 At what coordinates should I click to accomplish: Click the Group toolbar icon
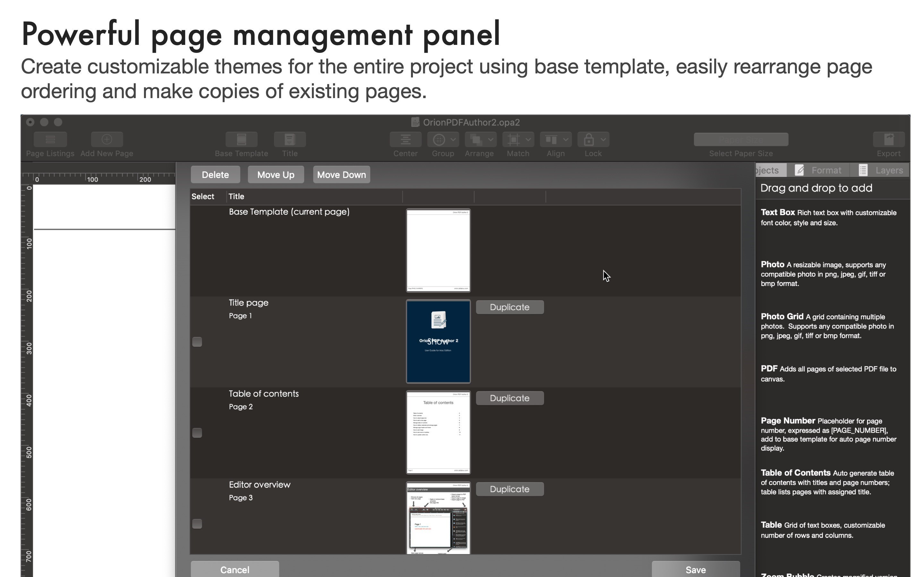pos(439,140)
